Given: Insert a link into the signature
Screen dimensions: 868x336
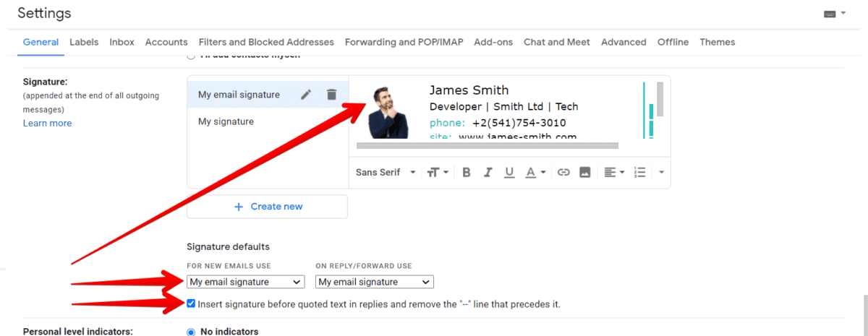Looking at the screenshot, I should click(563, 172).
